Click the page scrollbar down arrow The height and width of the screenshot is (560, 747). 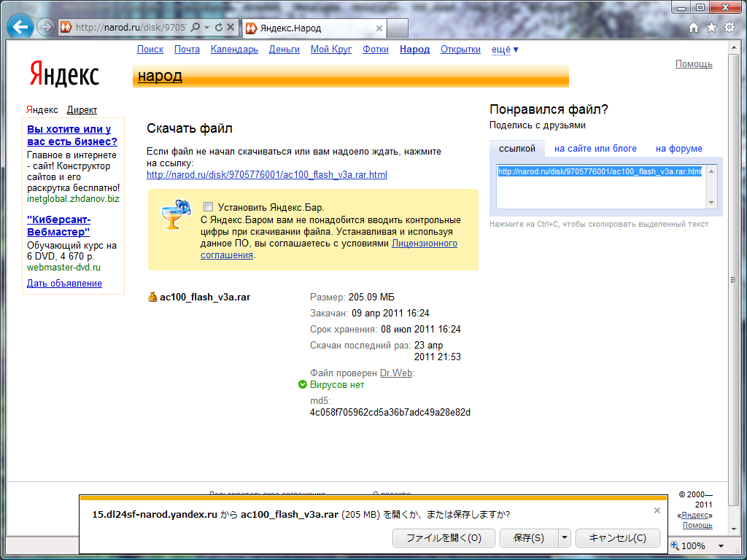point(734,529)
